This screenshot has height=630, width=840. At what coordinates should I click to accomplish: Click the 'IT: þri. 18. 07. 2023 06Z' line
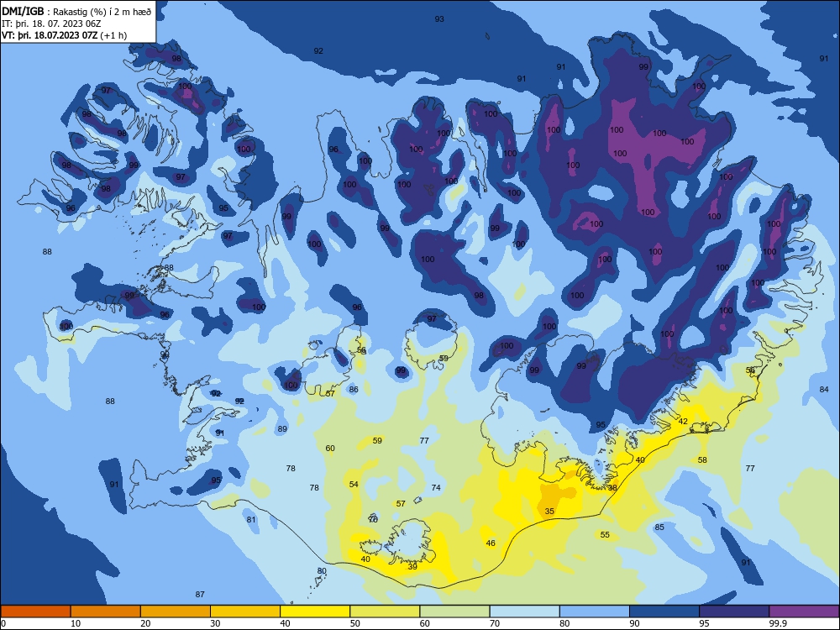pos(51,24)
